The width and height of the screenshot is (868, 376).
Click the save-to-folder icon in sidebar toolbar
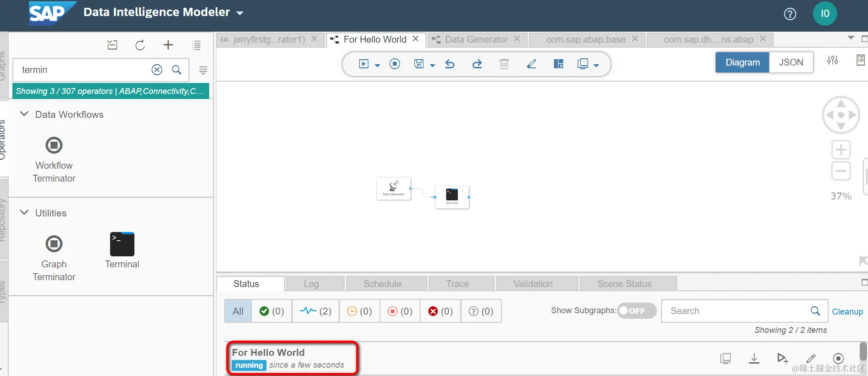(112, 45)
